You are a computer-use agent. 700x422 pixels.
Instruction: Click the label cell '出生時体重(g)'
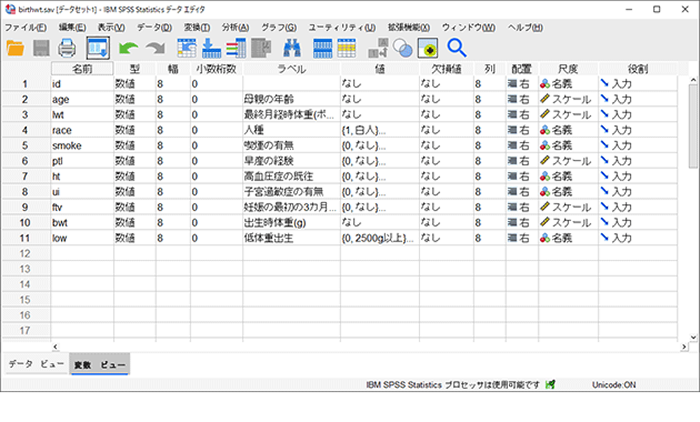tap(292, 222)
